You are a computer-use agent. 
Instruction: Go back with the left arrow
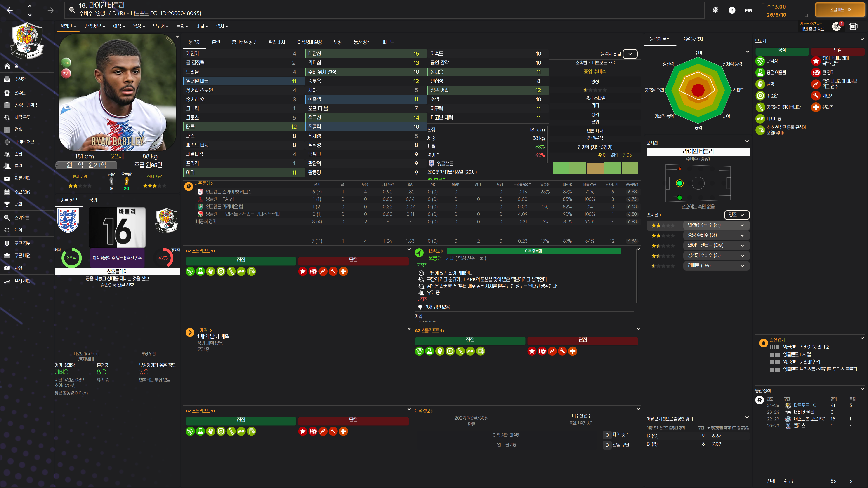10,10
